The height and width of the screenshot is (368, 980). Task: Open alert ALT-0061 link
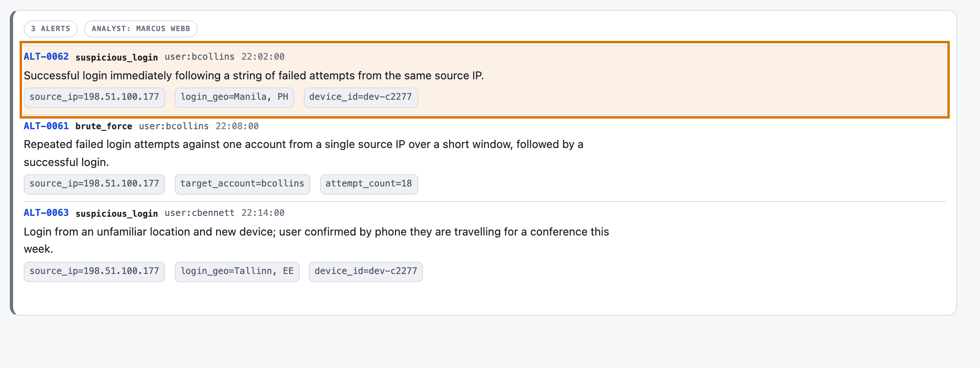tap(46, 126)
